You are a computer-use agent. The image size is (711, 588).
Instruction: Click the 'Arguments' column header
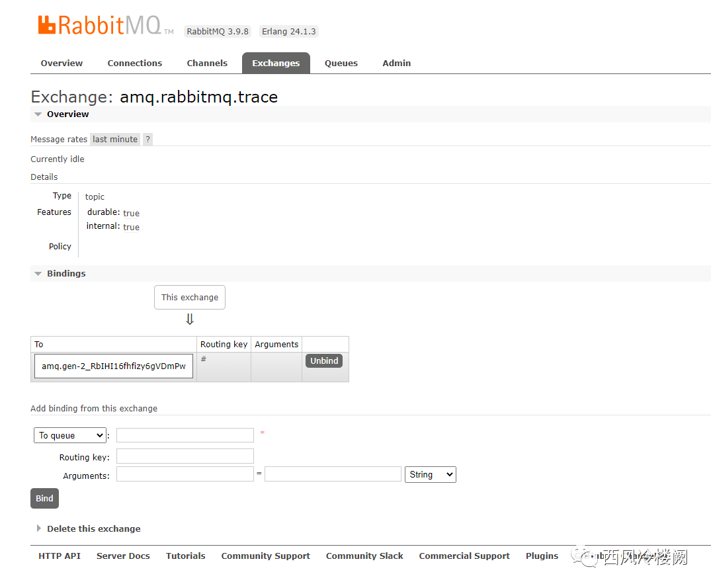coord(276,344)
